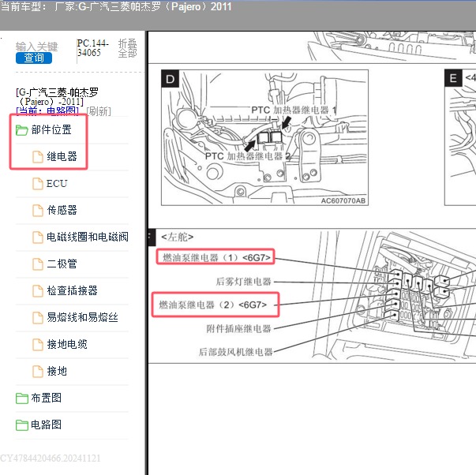
Task: Open 电磁线圈和电磁阀 entry
Action: tap(88, 237)
